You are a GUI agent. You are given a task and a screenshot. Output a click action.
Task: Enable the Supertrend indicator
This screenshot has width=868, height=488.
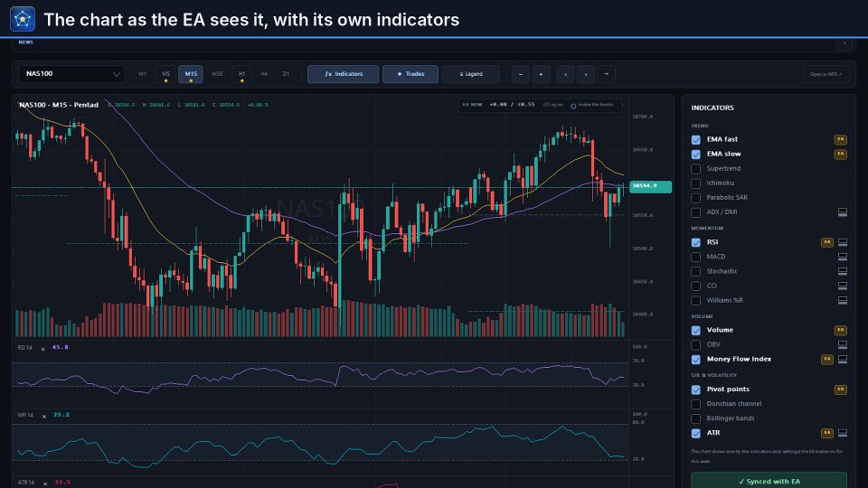(x=696, y=169)
